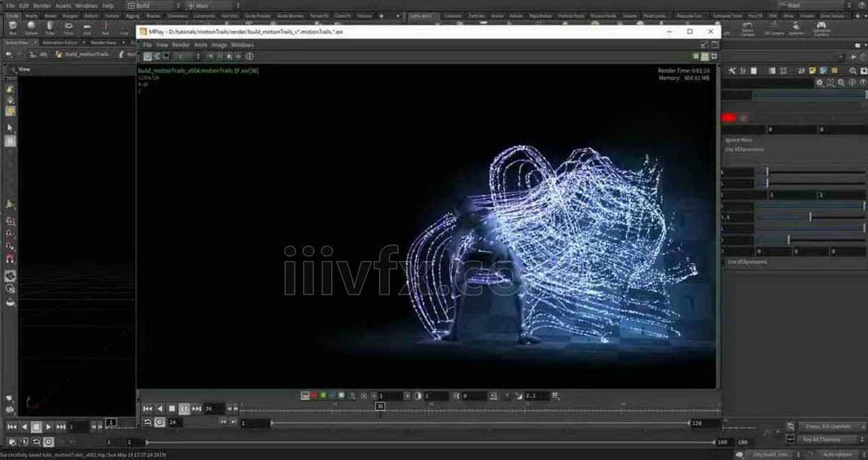Toggle the real-time playback clock button in MPlay
The height and width of the screenshot is (460, 868).
click(x=160, y=422)
